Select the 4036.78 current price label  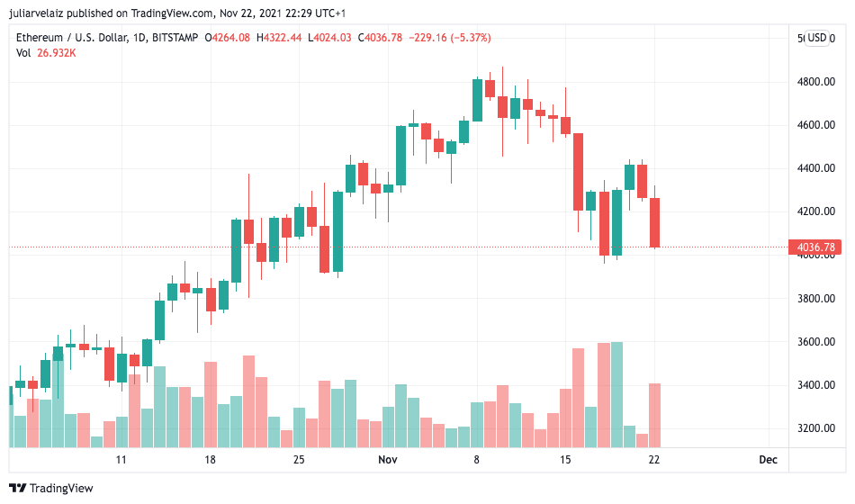click(814, 247)
